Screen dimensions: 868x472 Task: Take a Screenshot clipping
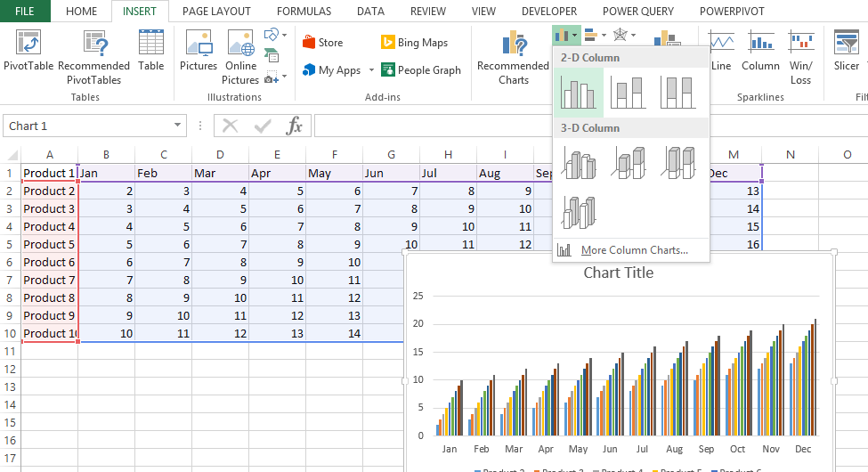click(x=272, y=77)
